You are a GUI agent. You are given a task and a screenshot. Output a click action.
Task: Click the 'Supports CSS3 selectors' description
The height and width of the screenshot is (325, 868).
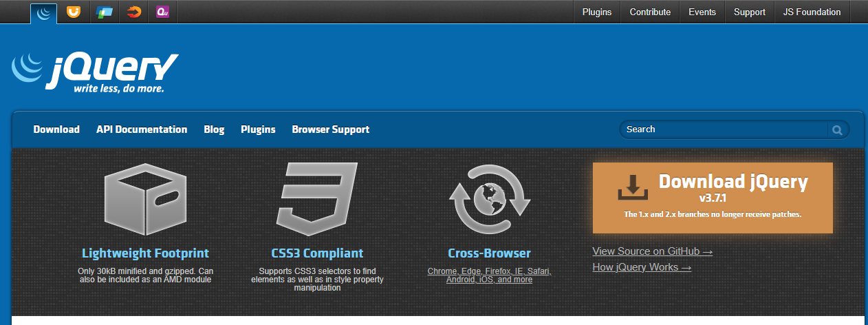point(317,280)
